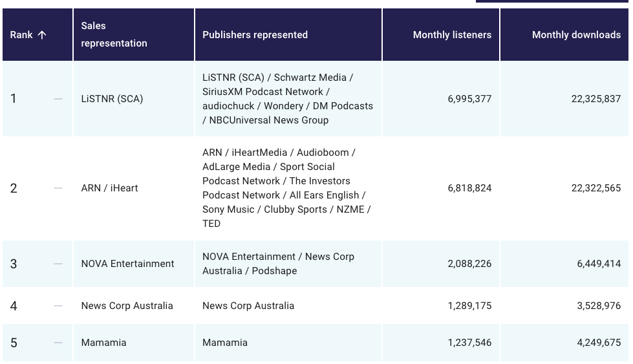Screen dimensions: 633x364
Task: Select monthly downloads value 22,325,837
Action: tap(596, 99)
